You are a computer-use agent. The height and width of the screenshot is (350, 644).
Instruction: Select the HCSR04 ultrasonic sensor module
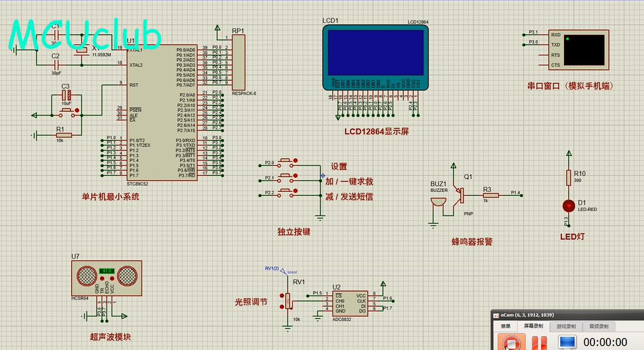[x=107, y=276]
